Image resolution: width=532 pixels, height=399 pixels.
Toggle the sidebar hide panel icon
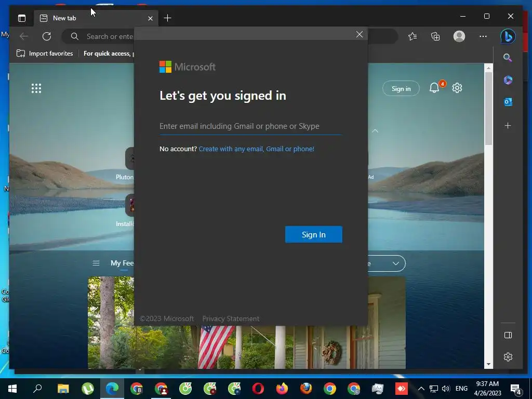pos(508,335)
